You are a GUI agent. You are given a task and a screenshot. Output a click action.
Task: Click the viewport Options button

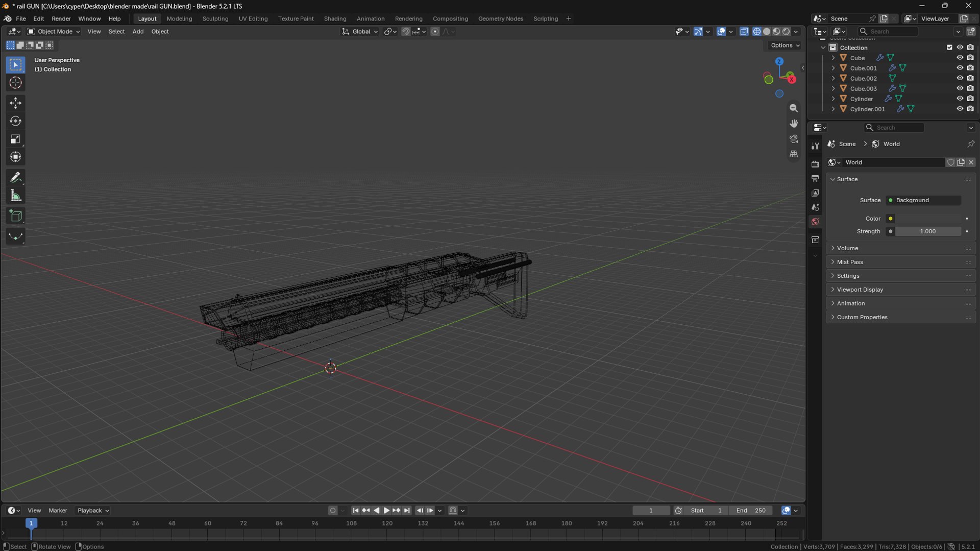pos(785,45)
